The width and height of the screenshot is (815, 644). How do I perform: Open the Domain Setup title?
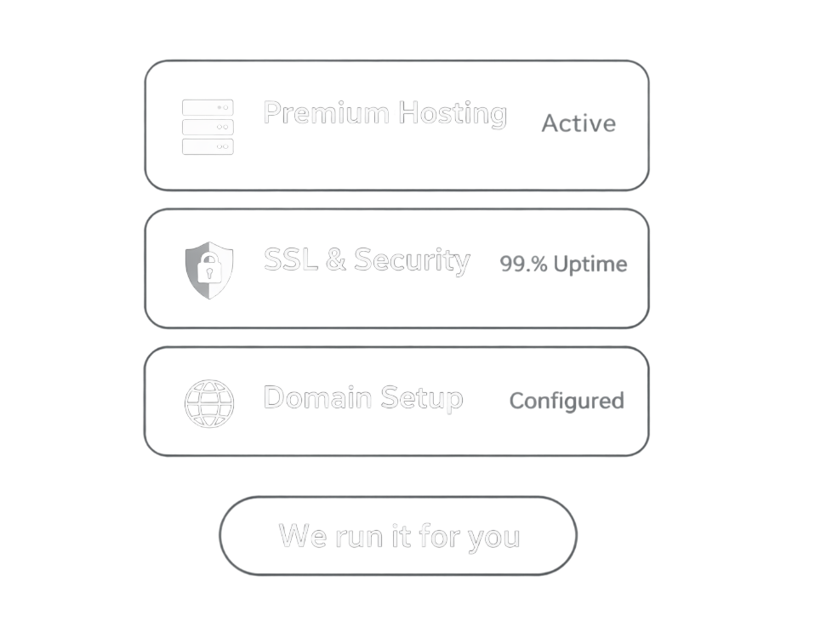click(363, 399)
